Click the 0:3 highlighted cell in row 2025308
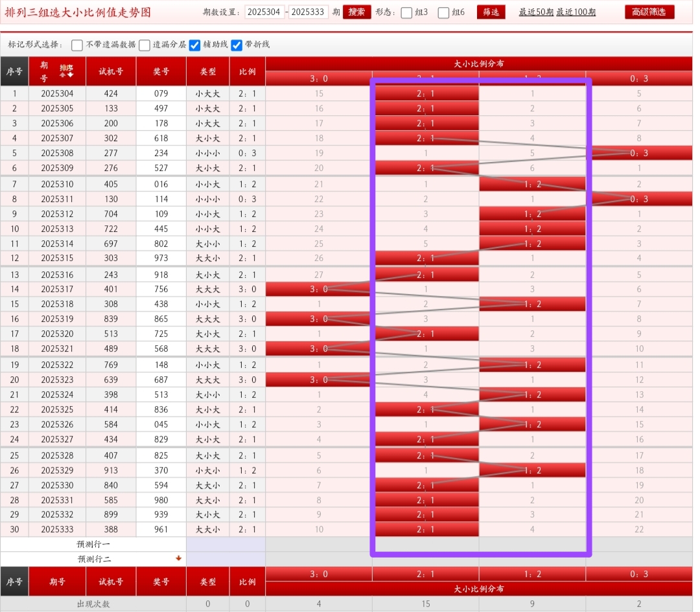Screen dimensions: 700x612 coord(639,153)
